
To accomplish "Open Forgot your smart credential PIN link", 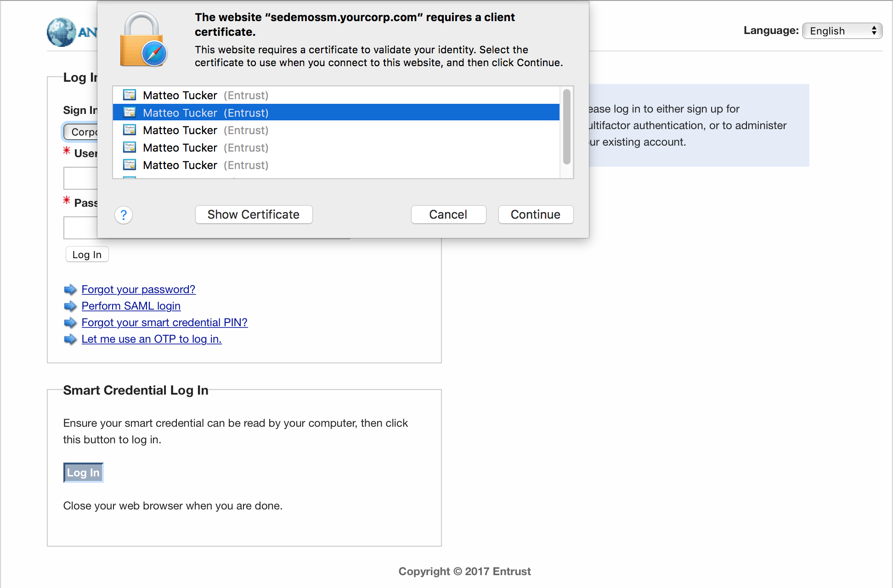I will (164, 322).
